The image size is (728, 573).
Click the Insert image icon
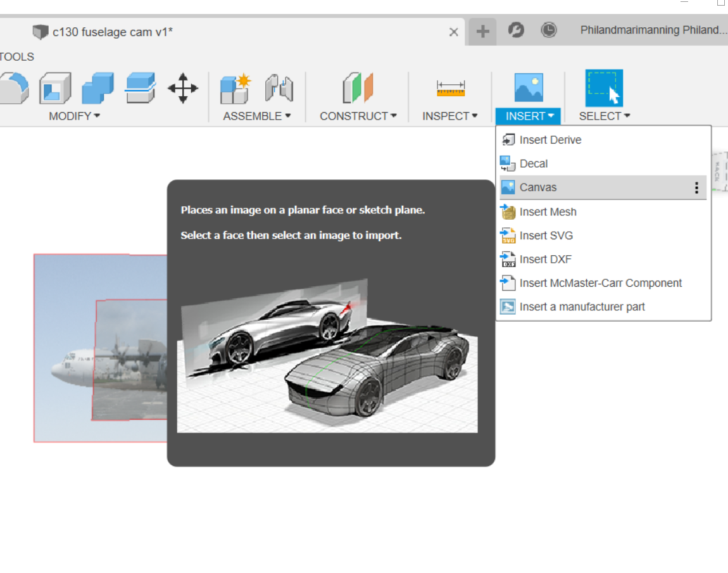click(x=529, y=87)
